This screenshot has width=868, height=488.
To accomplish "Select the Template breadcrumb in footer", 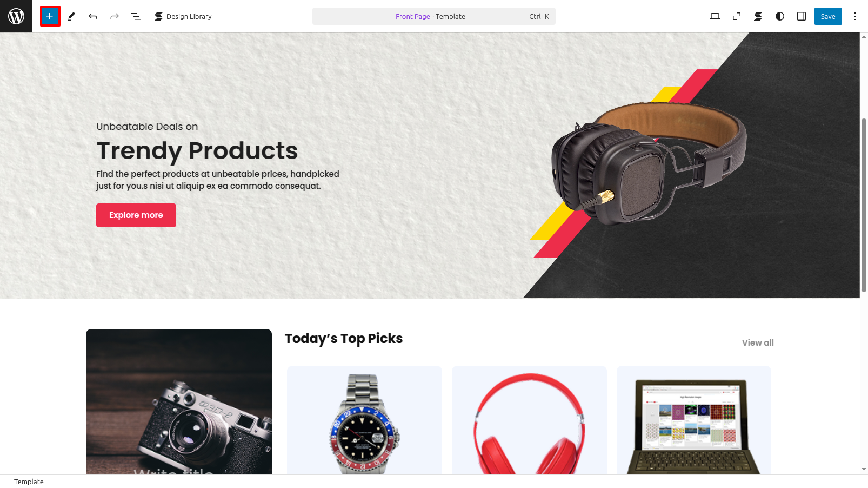I will pos(29,482).
